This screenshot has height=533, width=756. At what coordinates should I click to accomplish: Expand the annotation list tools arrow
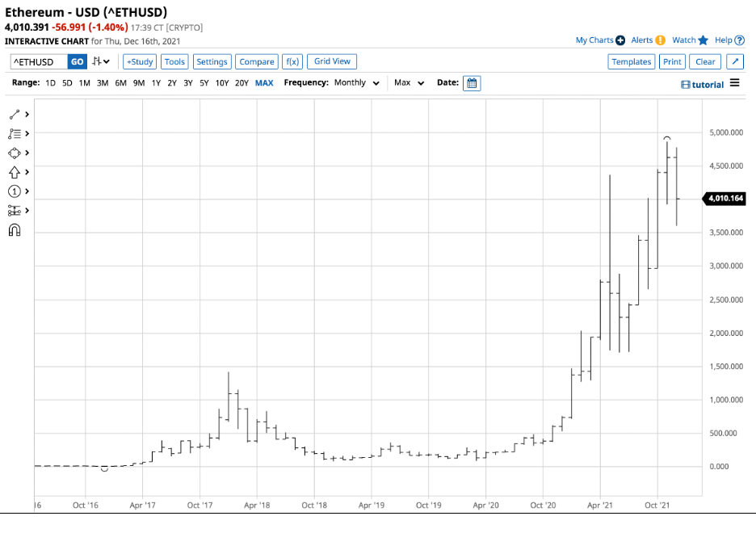[x=27, y=133]
